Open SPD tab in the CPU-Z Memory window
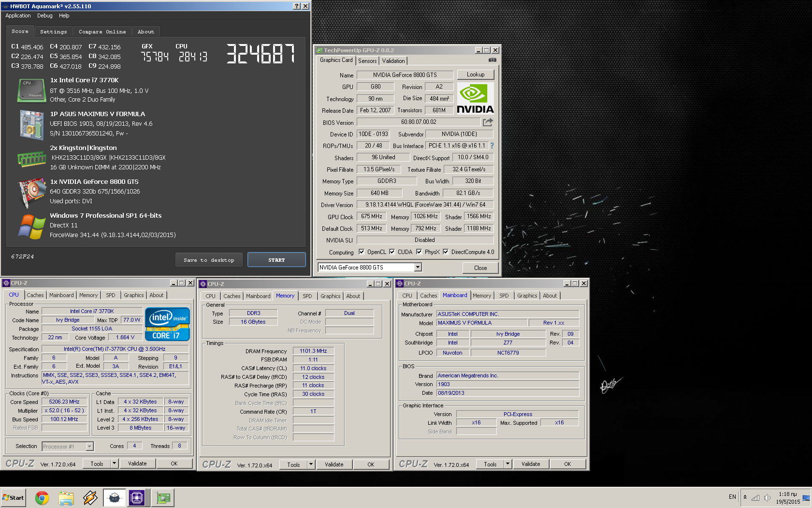This screenshot has height=508, width=812. pyautogui.click(x=307, y=296)
